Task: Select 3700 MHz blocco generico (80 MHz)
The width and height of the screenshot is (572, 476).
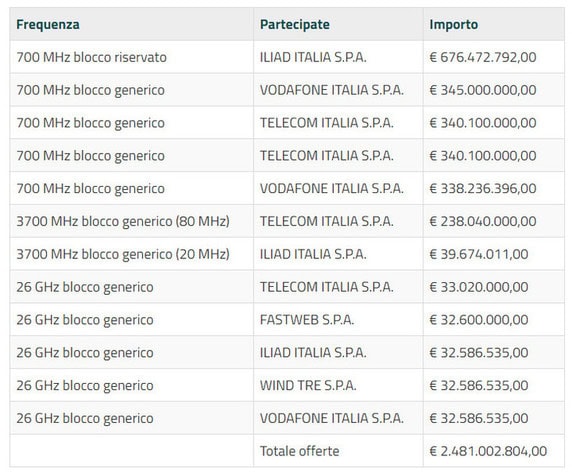Action: coord(123,221)
